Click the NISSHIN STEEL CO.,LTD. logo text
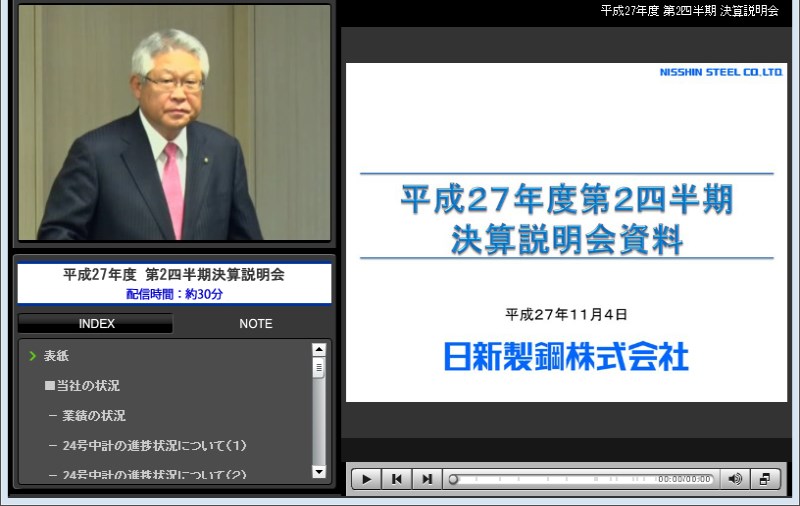800x506 pixels. 721,72
